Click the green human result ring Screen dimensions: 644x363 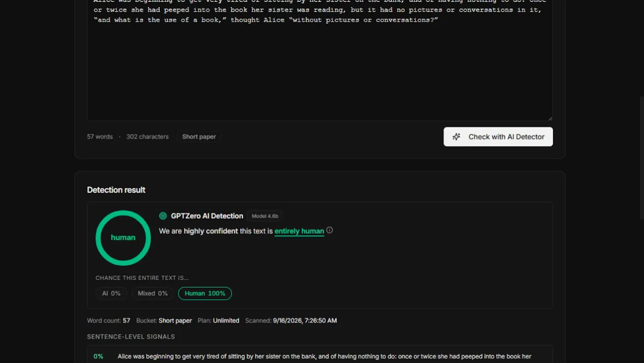click(123, 238)
